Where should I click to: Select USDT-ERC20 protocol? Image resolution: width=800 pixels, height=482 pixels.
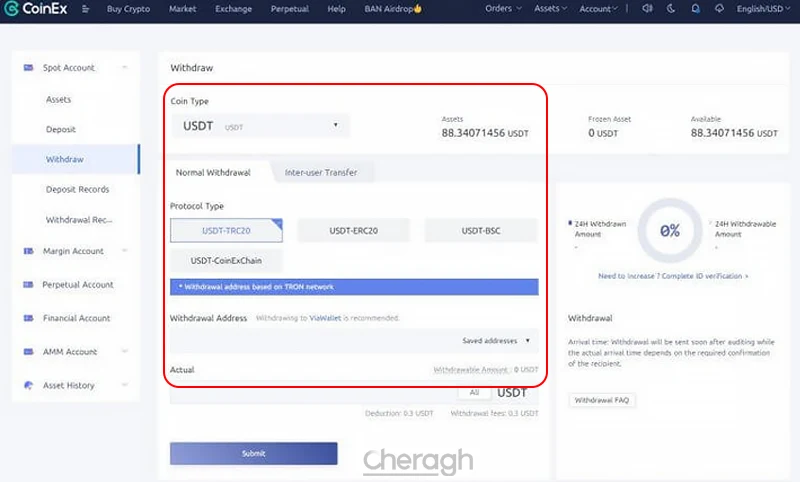pos(354,231)
